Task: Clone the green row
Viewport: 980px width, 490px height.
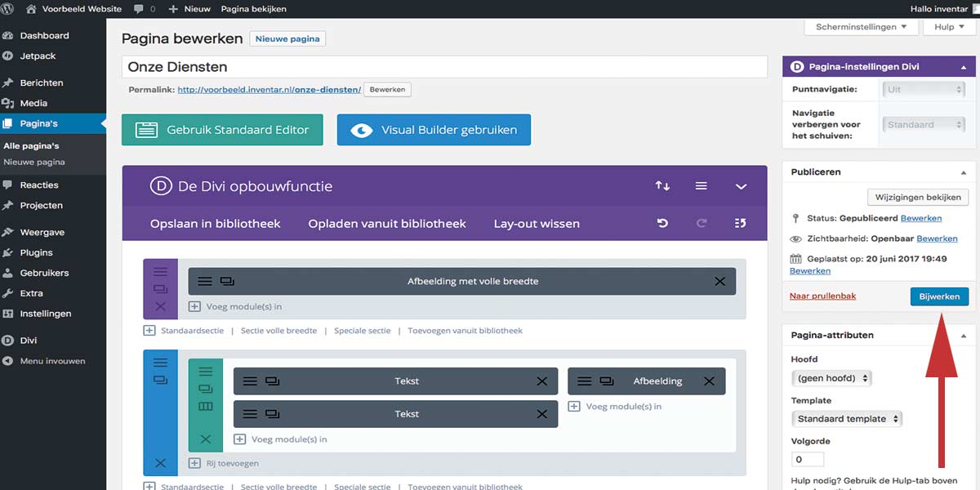Action: [x=205, y=390]
